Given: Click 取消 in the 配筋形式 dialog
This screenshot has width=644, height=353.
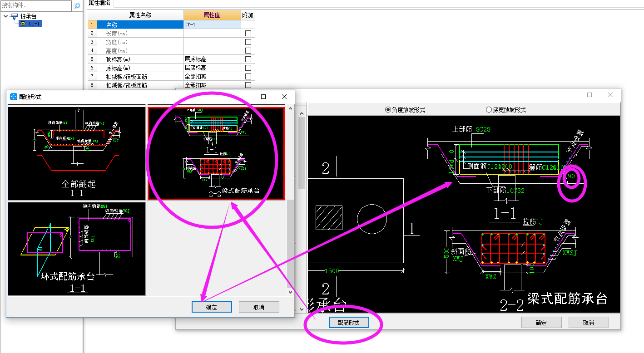Looking at the screenshot, I should point(259,307).
